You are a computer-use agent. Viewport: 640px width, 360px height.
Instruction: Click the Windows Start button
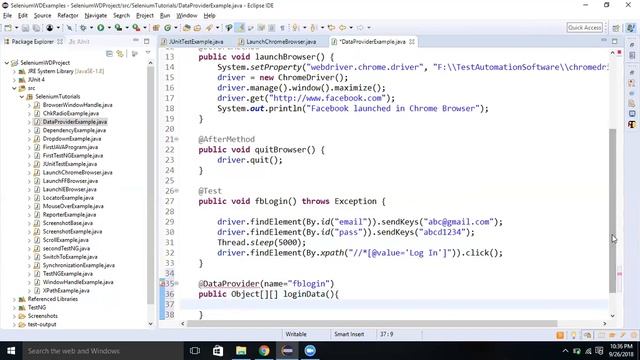point(11,351)
